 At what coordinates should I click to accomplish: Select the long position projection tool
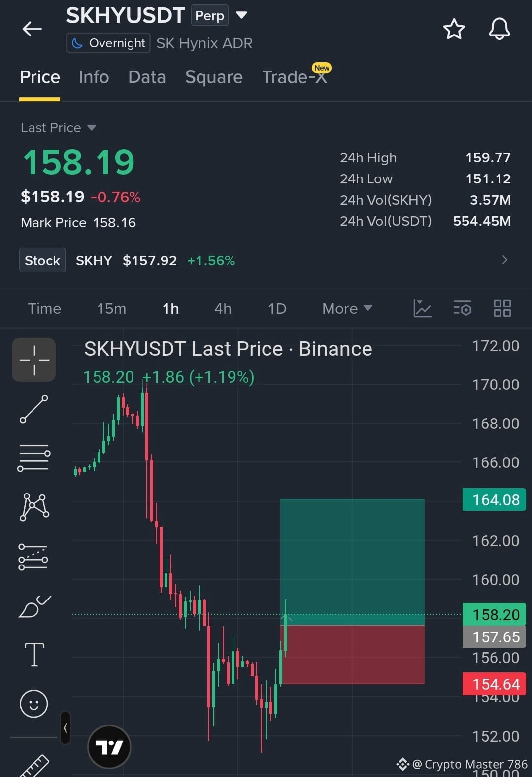click(x=33, y=557)
